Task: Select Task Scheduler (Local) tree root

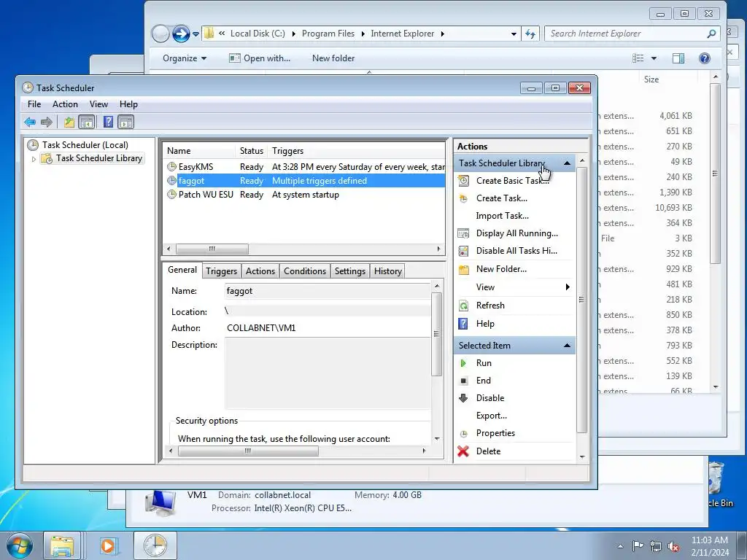Action: tap(85, 145)
